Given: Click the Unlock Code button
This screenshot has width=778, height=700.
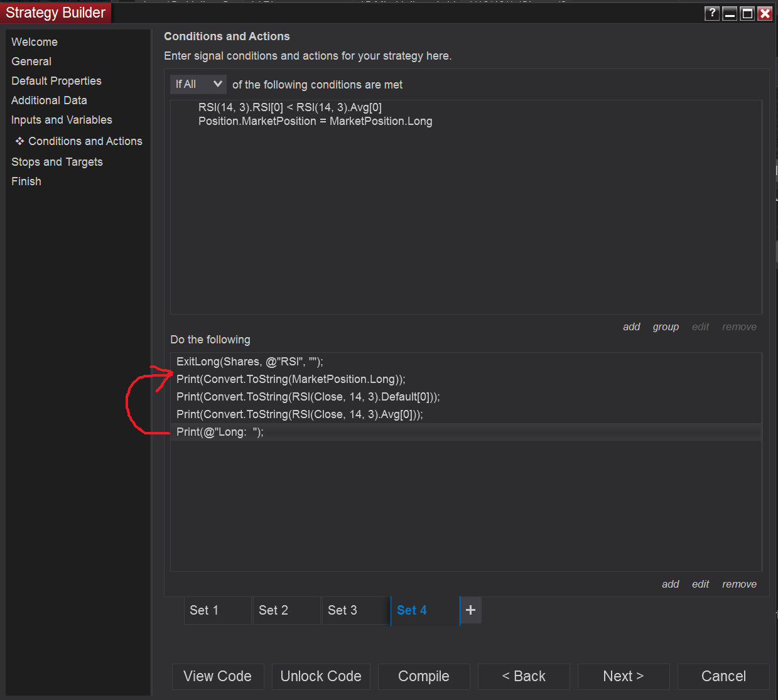Looking at the screenshot, I should [x=321, y=676].
